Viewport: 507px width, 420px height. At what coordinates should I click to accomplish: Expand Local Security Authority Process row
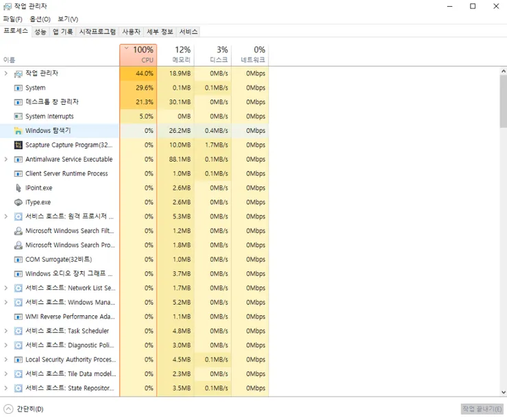click(x=5, y=360)
